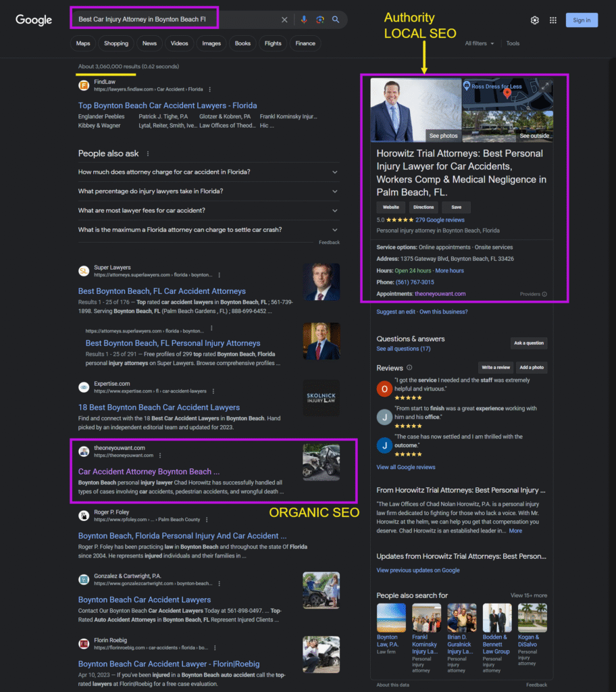The width and height of the screenshot is (616, 692).
Task: Select the Images filter tab
Action: point(211,43)
